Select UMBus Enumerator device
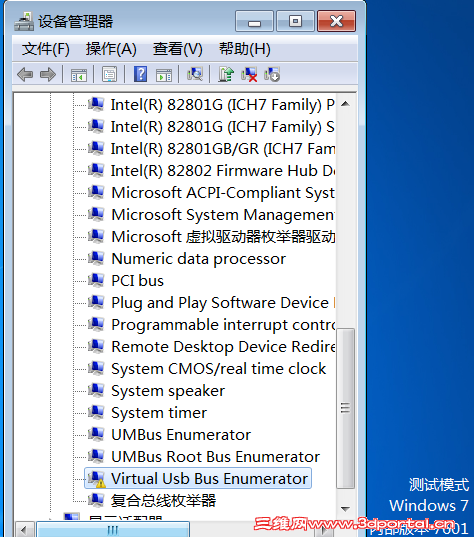This screenshot has height=537, width=474. pyautogui.click(x=181, y=435)
